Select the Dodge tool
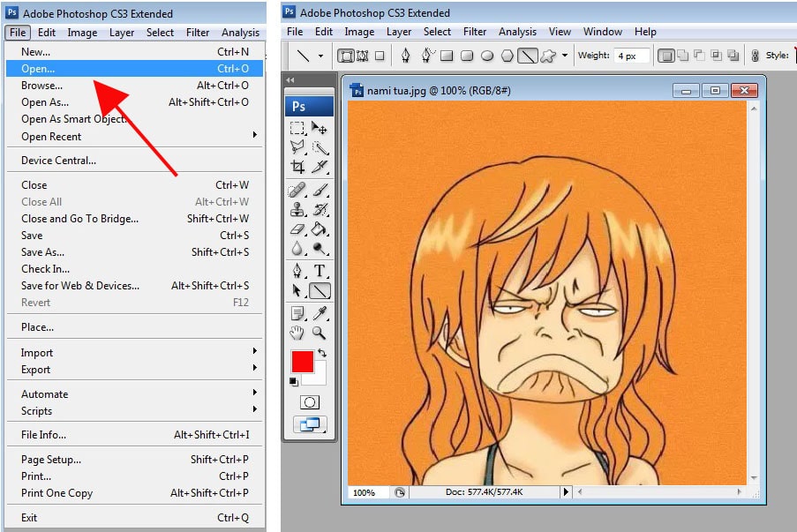The height and width of the screenshot is (532, 797). [320, 249]
